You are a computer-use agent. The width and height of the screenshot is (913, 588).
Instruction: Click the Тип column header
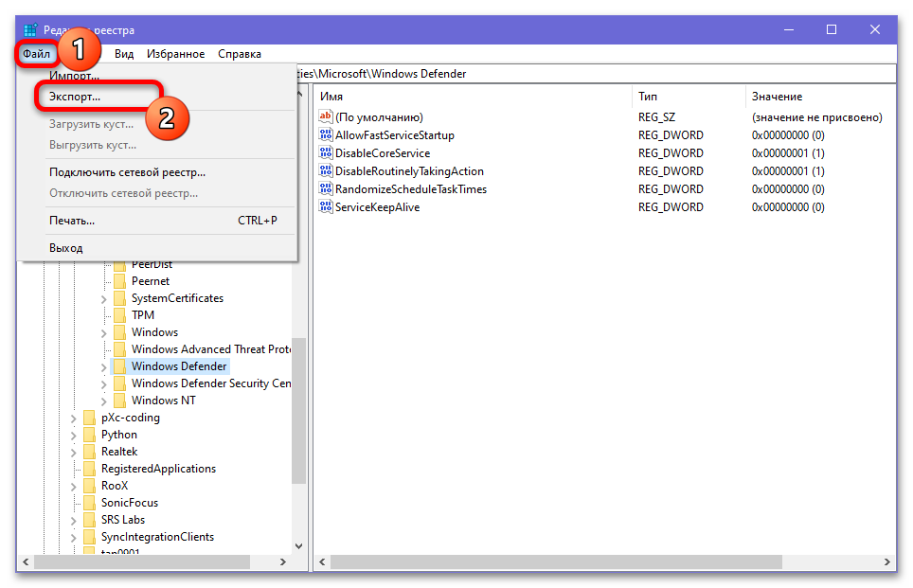[689, 97]
